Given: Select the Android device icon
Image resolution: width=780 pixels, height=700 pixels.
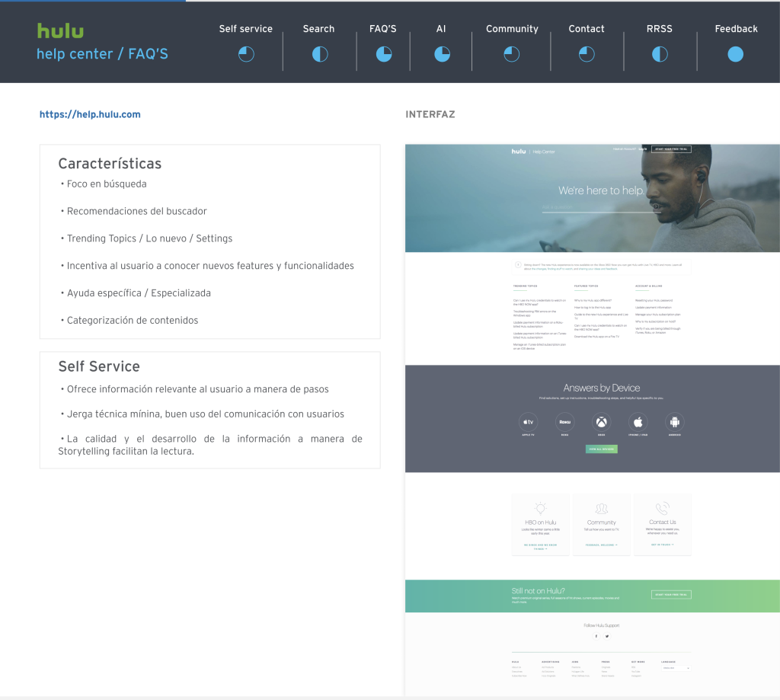Looking at the screenshot, I should tap(675, 422).
